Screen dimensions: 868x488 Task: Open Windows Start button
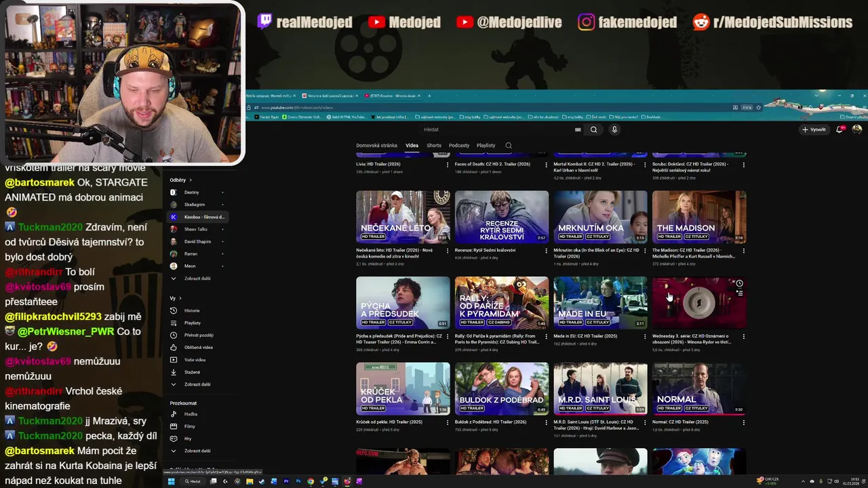(x=171, y=481)
